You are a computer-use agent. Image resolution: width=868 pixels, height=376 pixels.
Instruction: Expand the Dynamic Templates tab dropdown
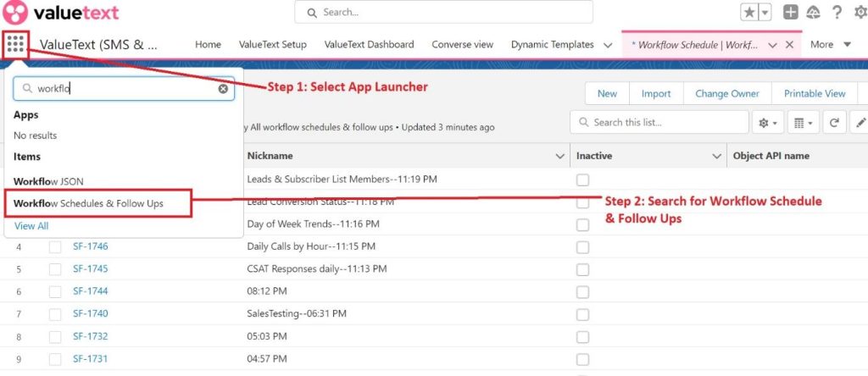(x=608, y=45)
